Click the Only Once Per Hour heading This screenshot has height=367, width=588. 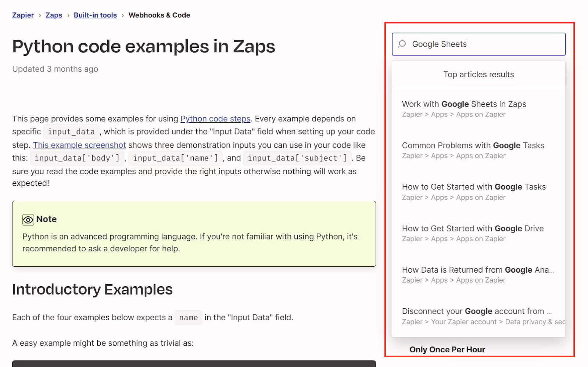(447, 350)
